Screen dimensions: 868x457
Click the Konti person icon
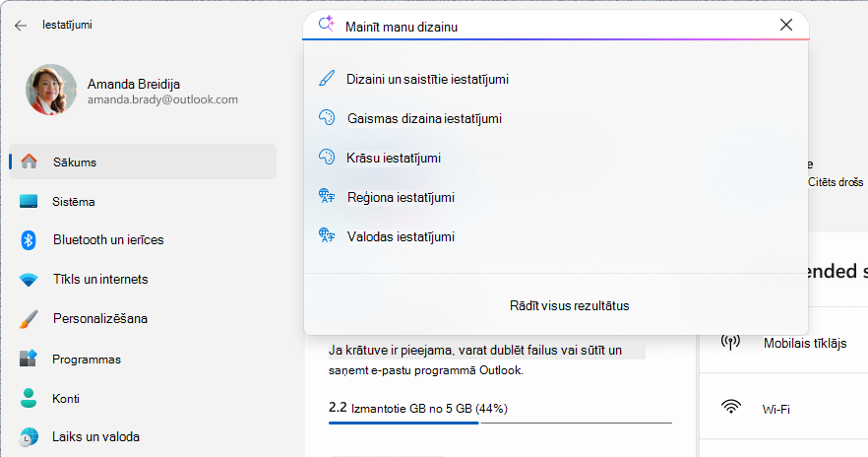(x=29, y=398)
